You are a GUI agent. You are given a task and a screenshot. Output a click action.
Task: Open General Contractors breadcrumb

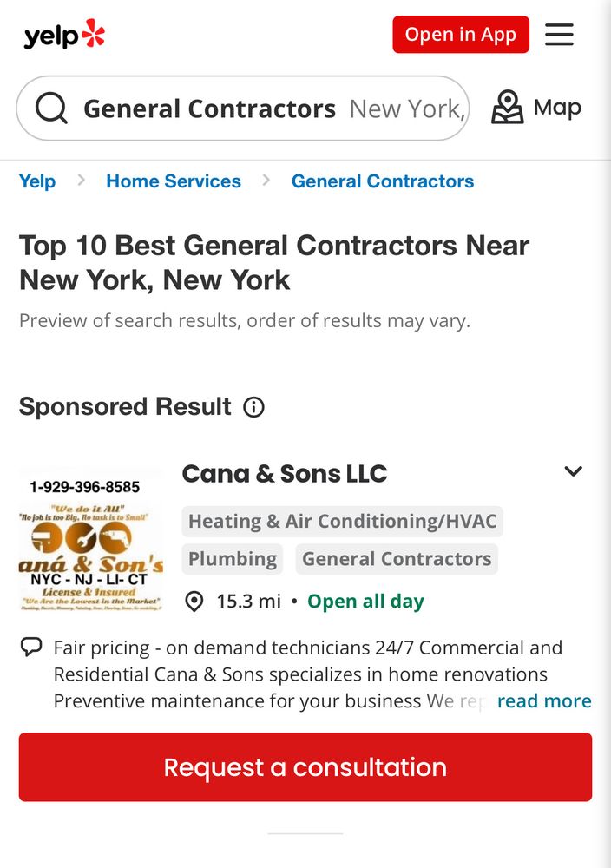(383, 181)
